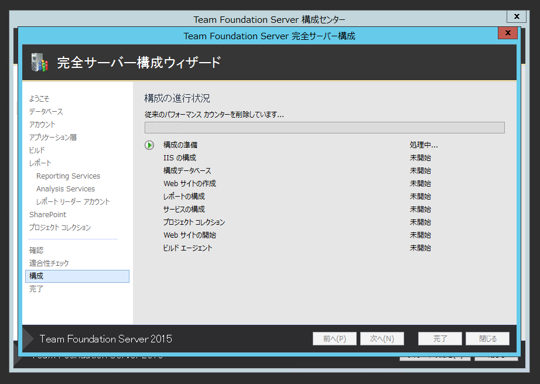The width and height of the screenshot is (540, 384).
Task: Select the ようこそ step in sidebar
Action: (x=39, y=99)
